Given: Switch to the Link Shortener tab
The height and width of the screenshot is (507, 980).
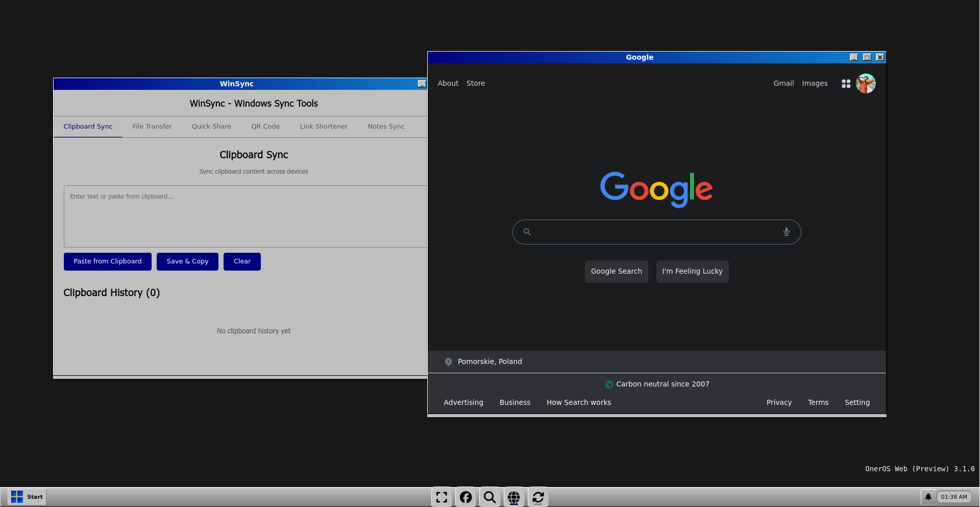Looking at the screenshot, I should (324, 127).
